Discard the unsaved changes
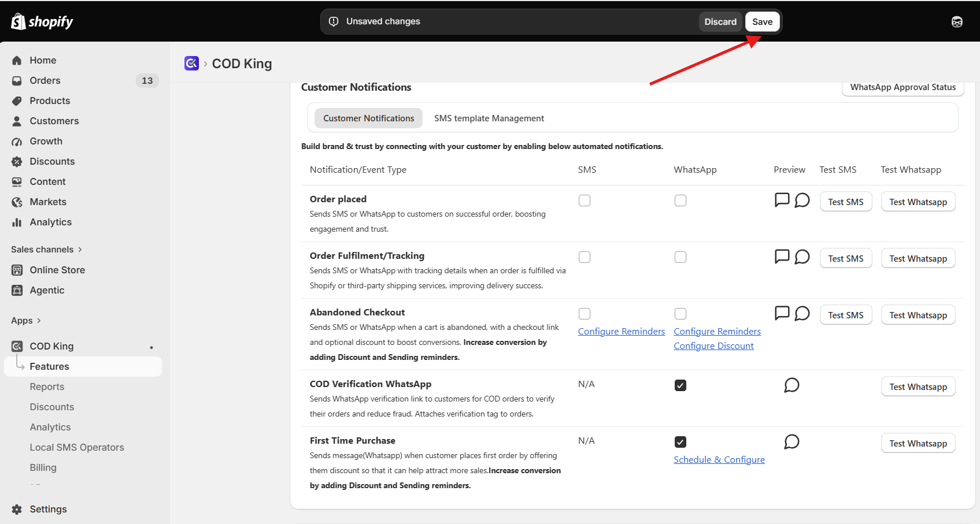The height and width of the screenshot is (524, 980). pyautogui.click(x=720, y=22)
